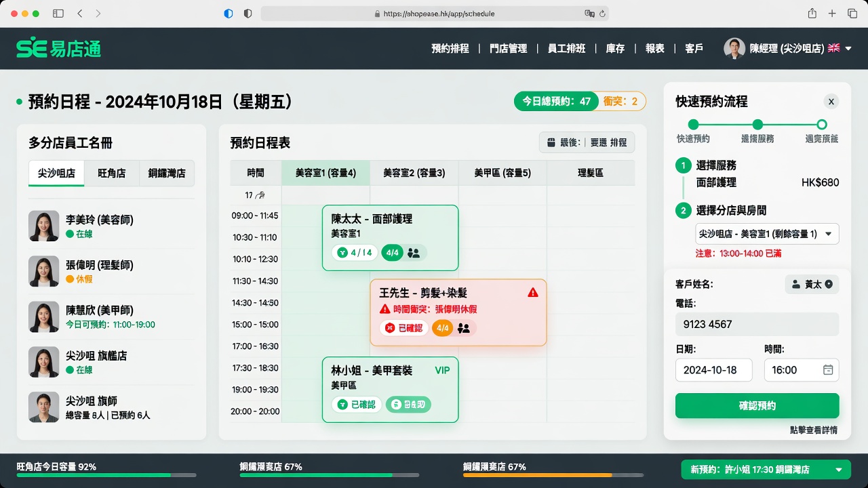
Task: Open the browser share icon
Action: [x=812, y=14]
